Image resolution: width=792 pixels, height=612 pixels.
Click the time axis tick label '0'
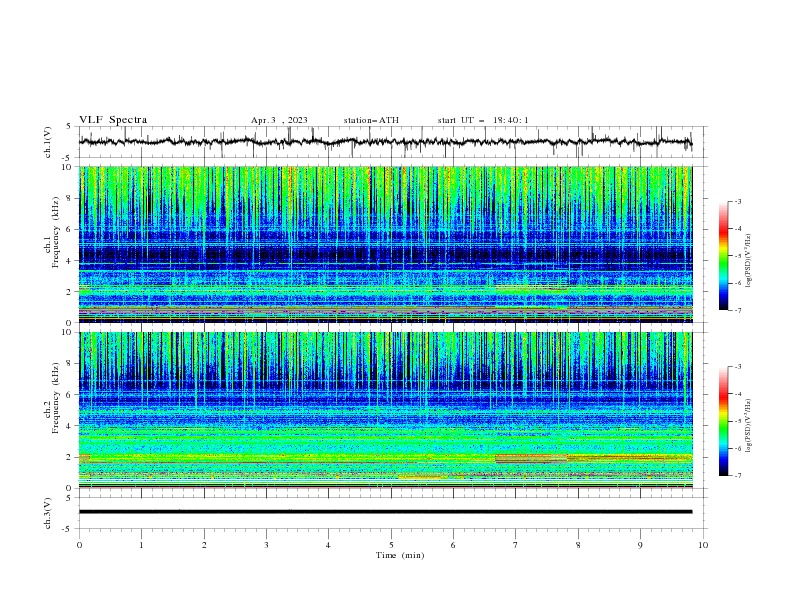[79, 545]
